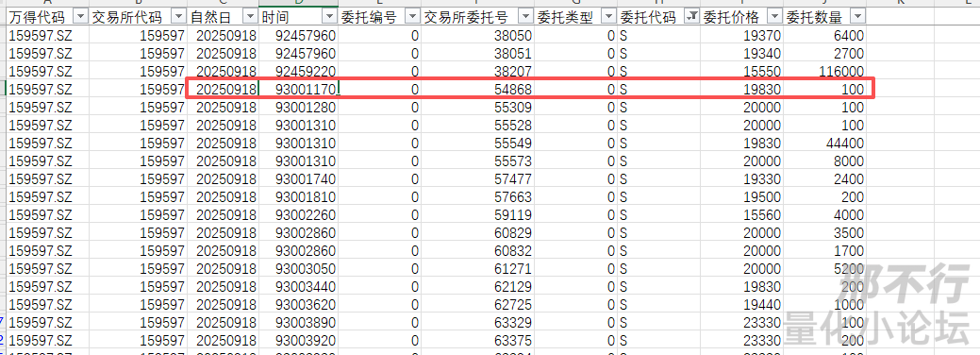Open the 时间 column filter dropdown
Image resolution: width=980 pixels, height=355 pixels.
[x=329, y=17]
